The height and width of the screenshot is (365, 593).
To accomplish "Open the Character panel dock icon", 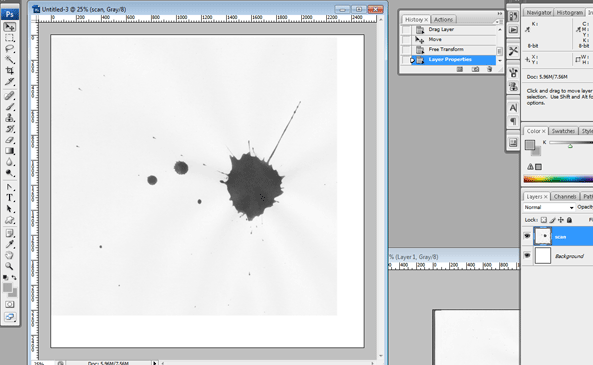I will tap(513, 108).
